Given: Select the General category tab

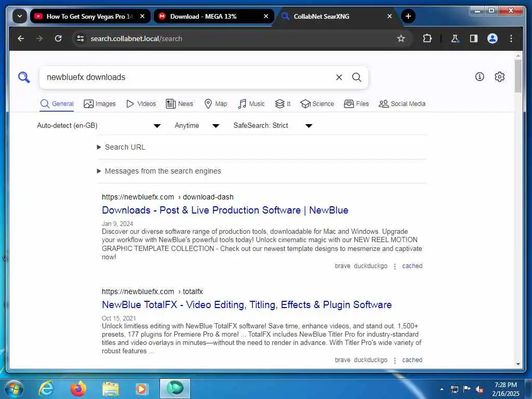Looking at the screenshot, I should tap(57, 104).
